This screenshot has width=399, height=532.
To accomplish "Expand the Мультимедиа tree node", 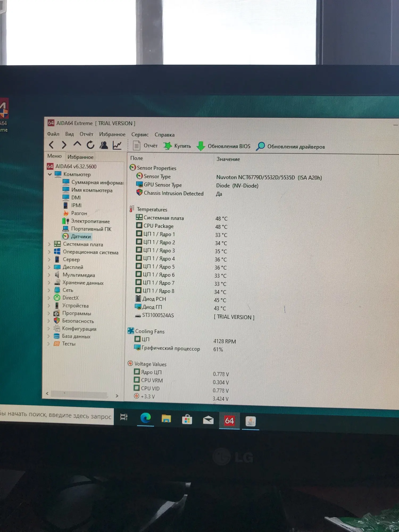I will [x=49, y=275].
